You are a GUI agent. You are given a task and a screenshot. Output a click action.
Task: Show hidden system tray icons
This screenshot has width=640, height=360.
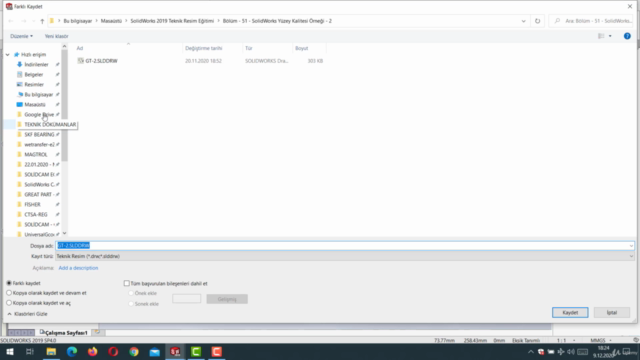(x=531, y=352)
